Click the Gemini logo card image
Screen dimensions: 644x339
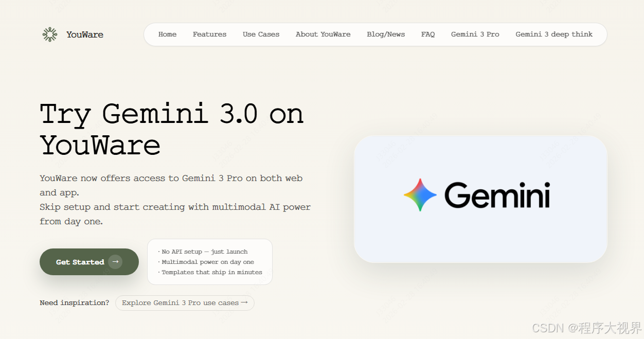point(480,199)
